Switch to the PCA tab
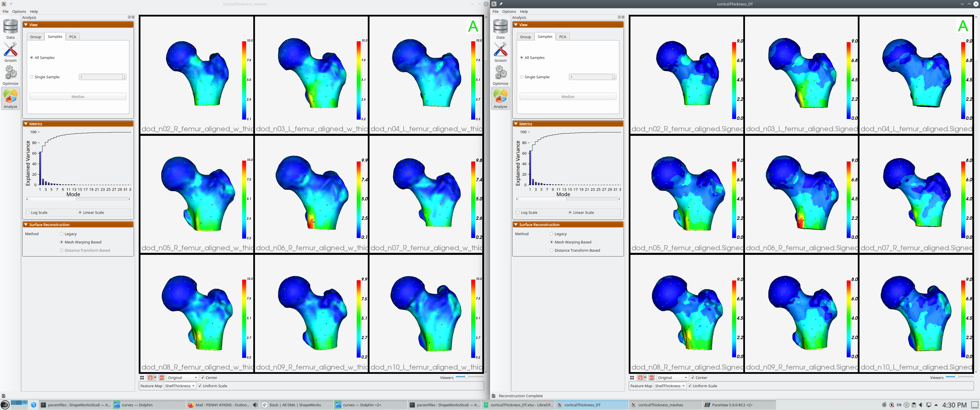The width and height of the screenshot is (980, 410). [x=73, y=36]
